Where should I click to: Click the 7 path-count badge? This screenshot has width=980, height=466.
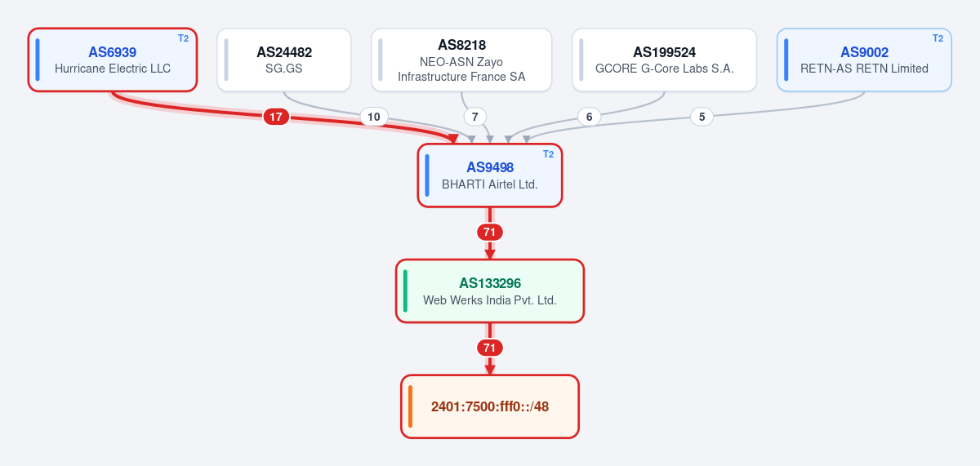(475, 117)
